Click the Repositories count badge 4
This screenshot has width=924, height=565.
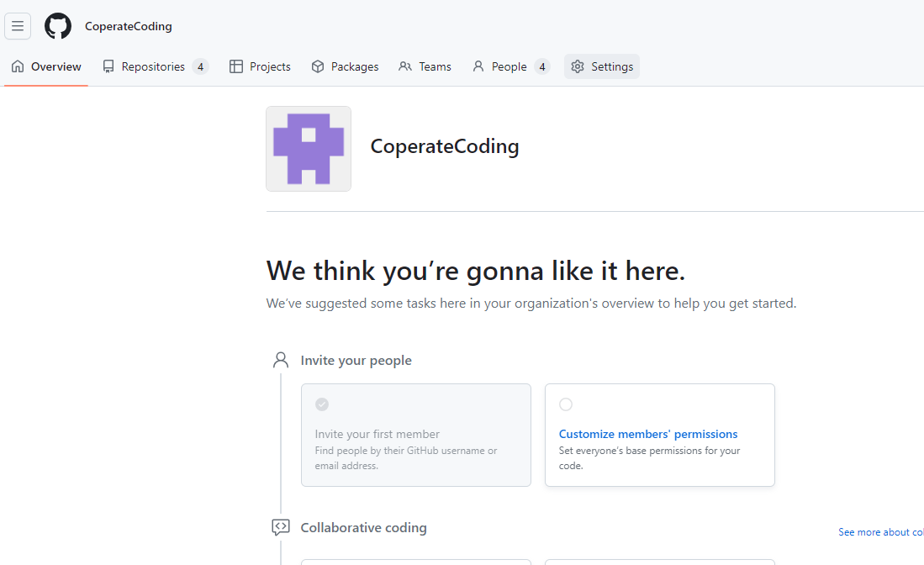point(200,66)
